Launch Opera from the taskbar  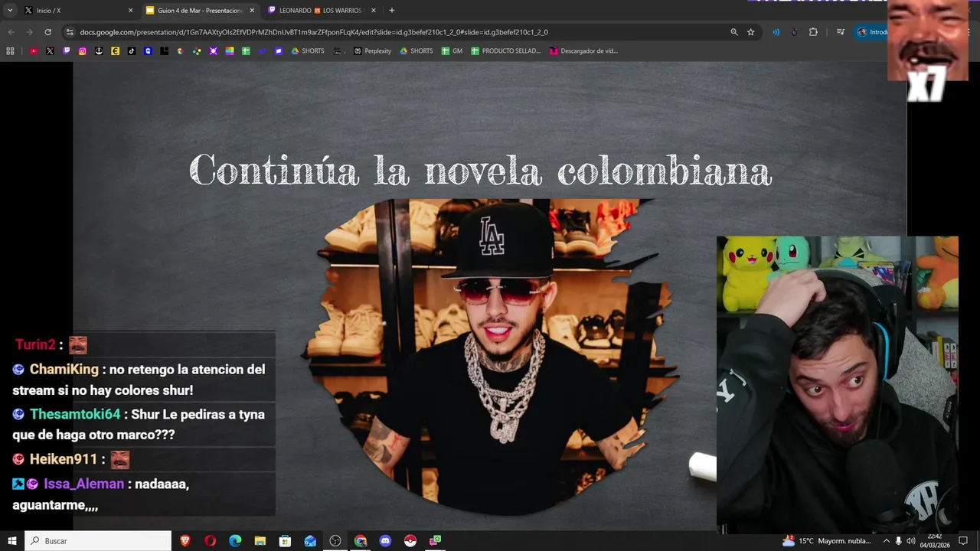211,541
